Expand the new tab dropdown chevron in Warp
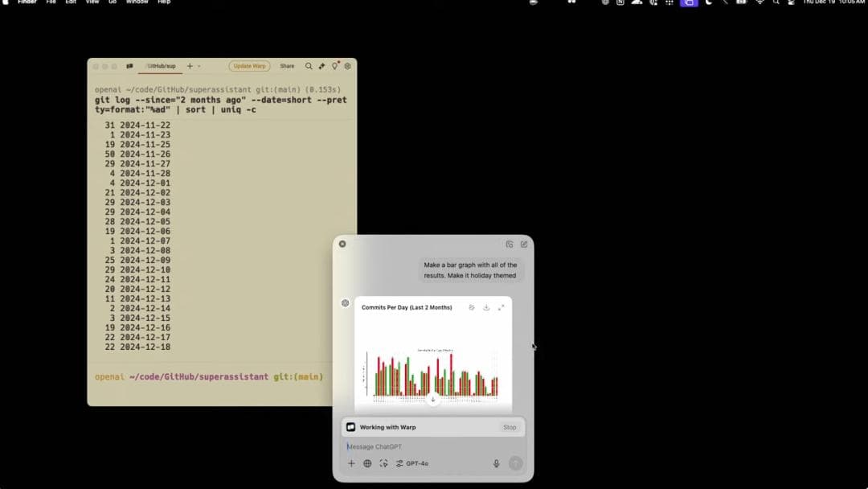Viewport: 868px width, 489px height. [199, 66]
